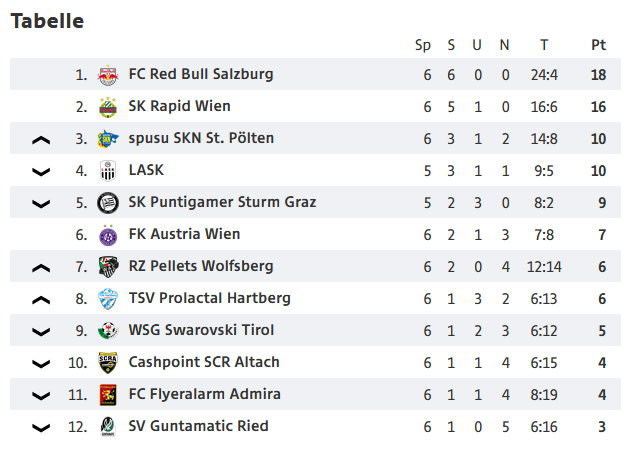Select the RZ Pellets Wolfsberg wolf logo

[108, 267]
